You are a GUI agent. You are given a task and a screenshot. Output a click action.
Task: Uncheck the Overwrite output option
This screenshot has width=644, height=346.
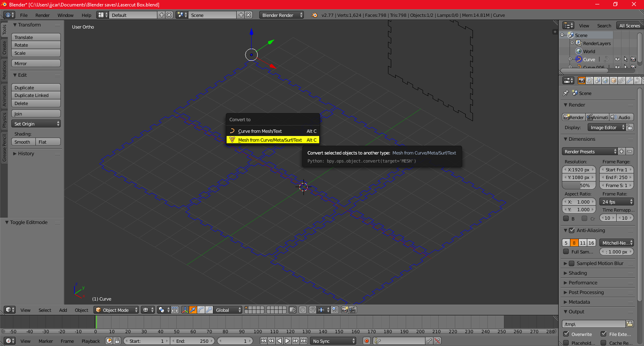click(566, 334)
